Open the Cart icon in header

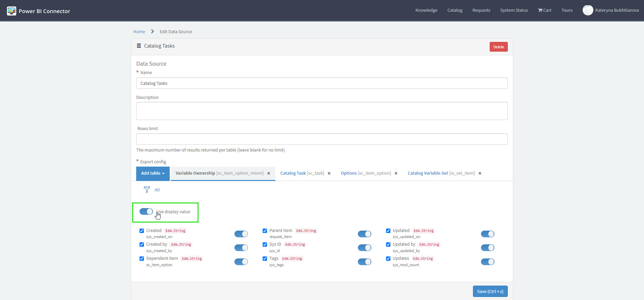[540, 10]
